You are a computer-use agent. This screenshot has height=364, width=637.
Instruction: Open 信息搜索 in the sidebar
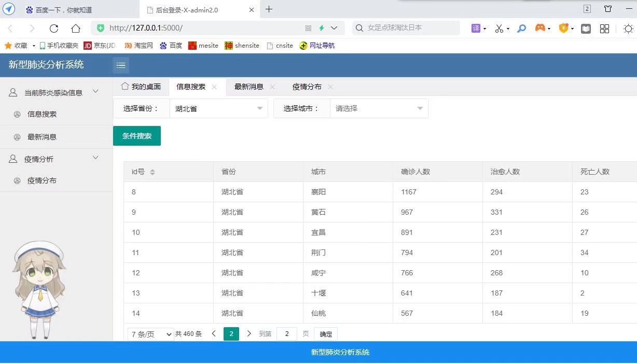coord(42,114)
